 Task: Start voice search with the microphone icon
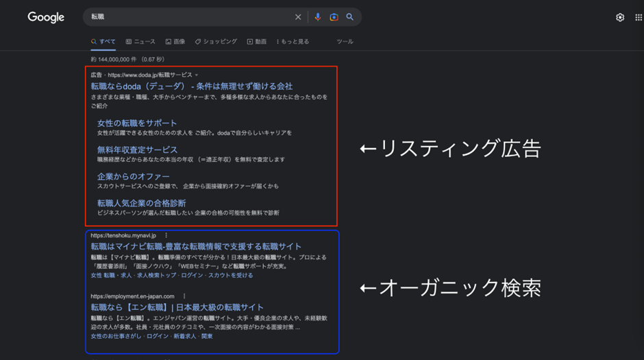point(317,17)
